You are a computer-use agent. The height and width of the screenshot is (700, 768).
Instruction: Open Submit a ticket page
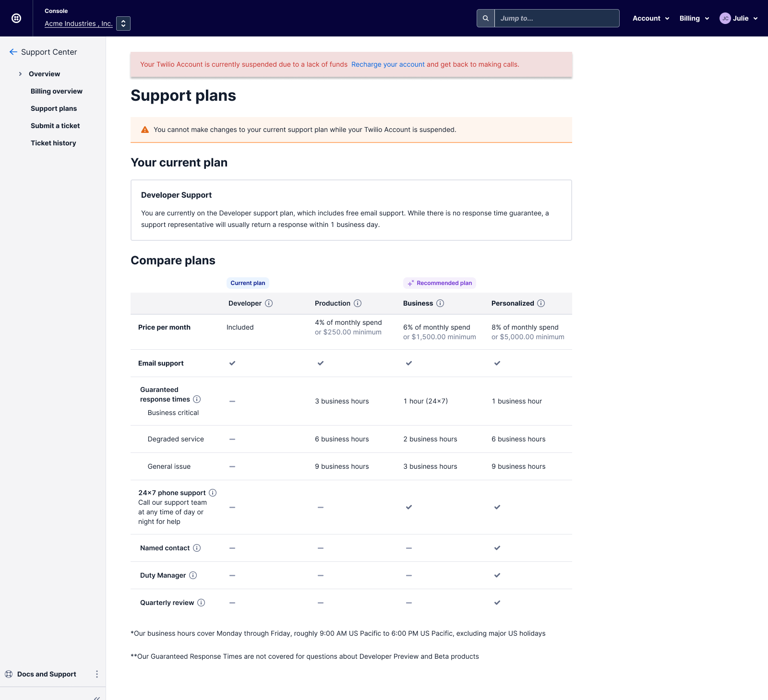[x=55, y=126]
